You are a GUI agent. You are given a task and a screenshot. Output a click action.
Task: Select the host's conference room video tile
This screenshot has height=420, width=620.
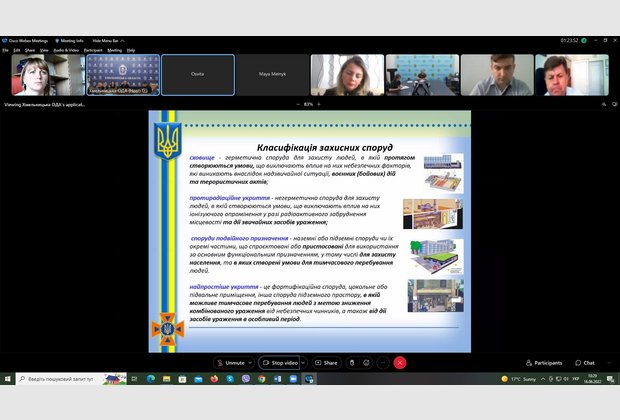click(123, 75)
